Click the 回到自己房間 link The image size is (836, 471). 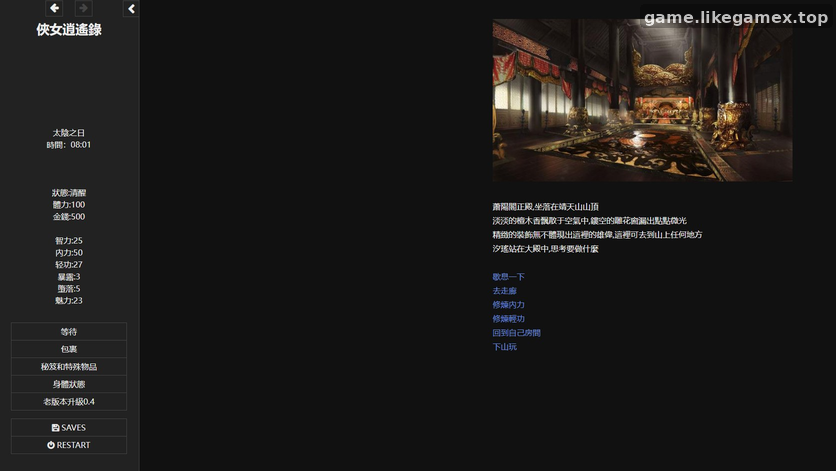pyautogui.click(x=516, y=333)
